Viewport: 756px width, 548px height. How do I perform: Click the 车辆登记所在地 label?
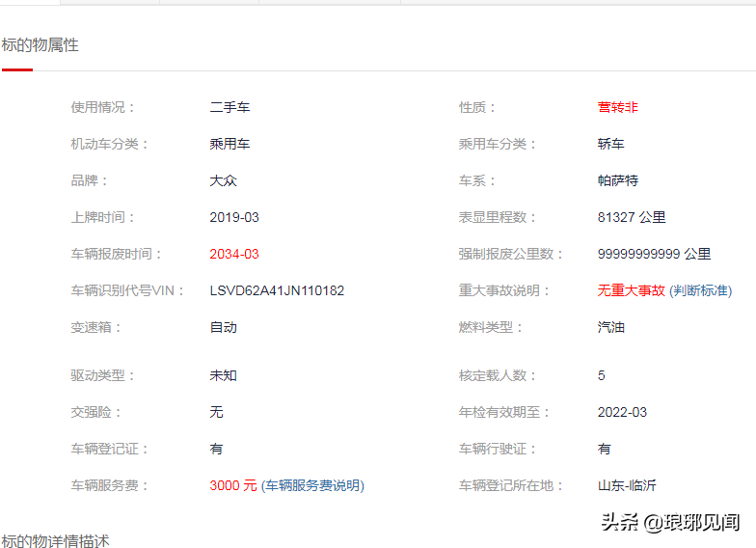click(511, 485)
